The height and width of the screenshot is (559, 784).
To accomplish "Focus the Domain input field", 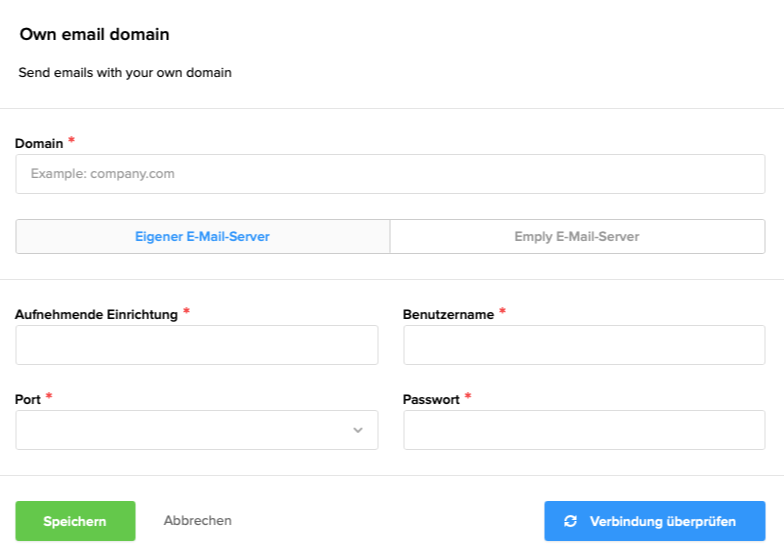I will (390, 174).
